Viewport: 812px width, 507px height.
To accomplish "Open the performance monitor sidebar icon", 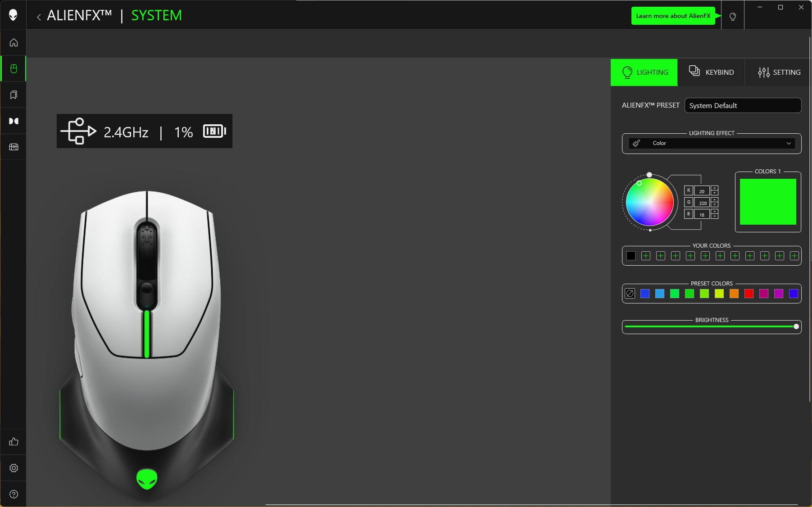I will (14, 147).
